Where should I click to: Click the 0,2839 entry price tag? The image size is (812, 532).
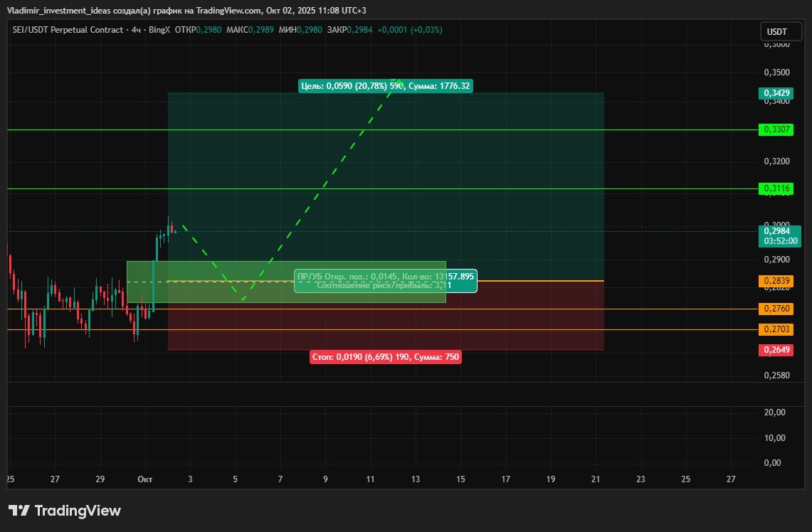pos(776,281)
